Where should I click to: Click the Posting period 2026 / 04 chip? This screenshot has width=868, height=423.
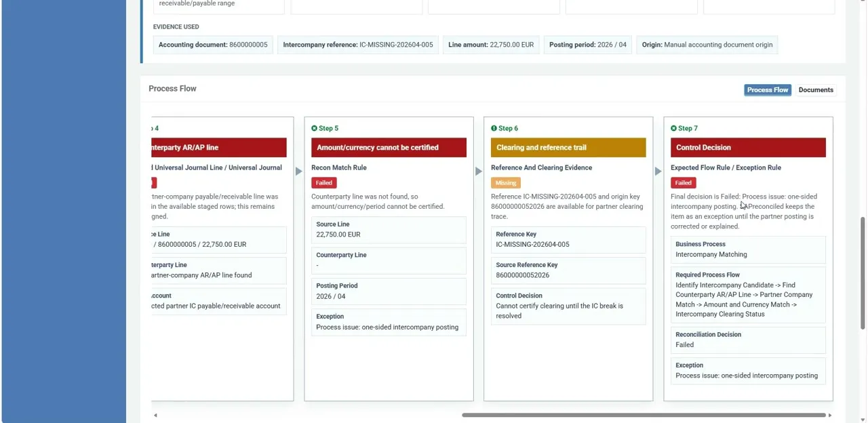click(x=588, y=45)
